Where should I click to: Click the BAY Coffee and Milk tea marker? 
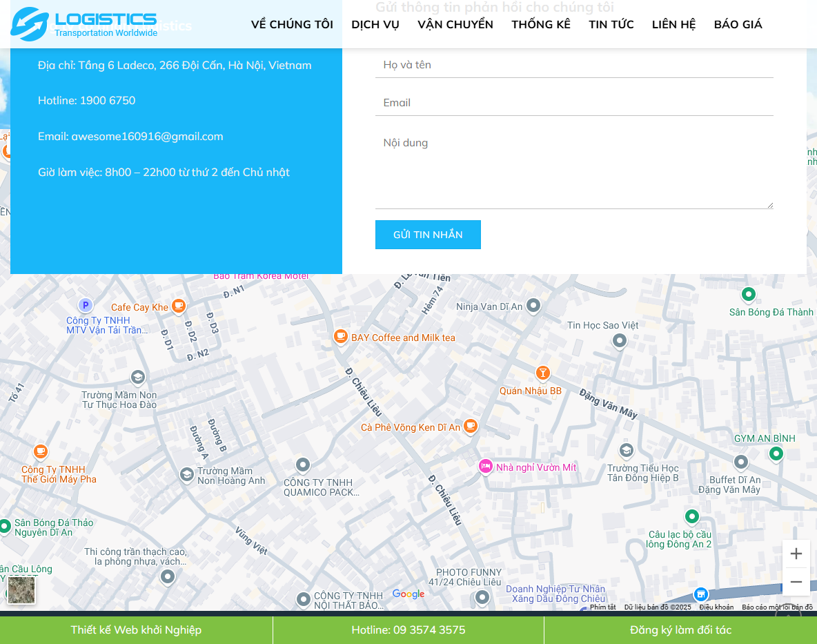pos(340,336)
